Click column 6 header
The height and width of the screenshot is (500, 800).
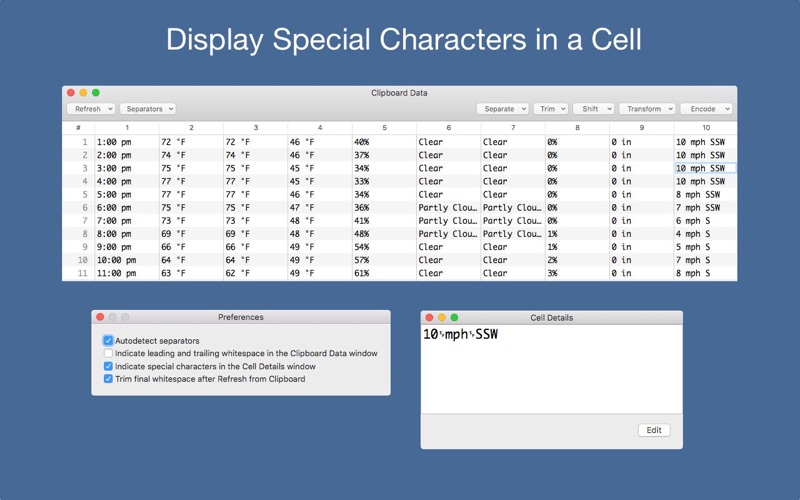[448, 128]
